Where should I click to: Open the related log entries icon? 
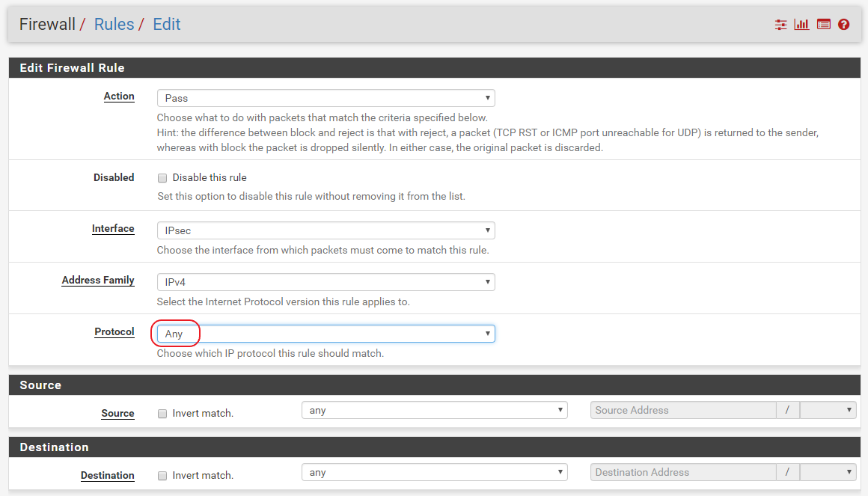pos(824,25)
